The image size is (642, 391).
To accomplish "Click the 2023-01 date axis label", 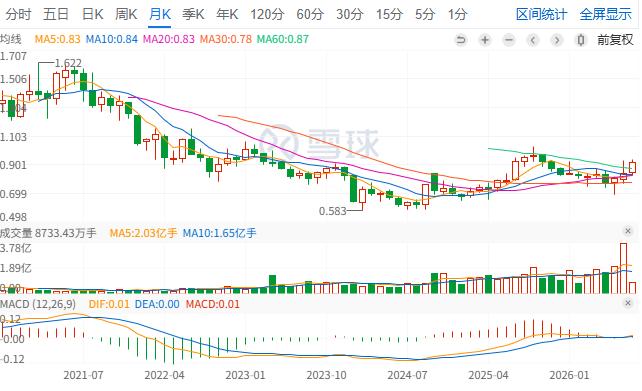I will [245, 375].
